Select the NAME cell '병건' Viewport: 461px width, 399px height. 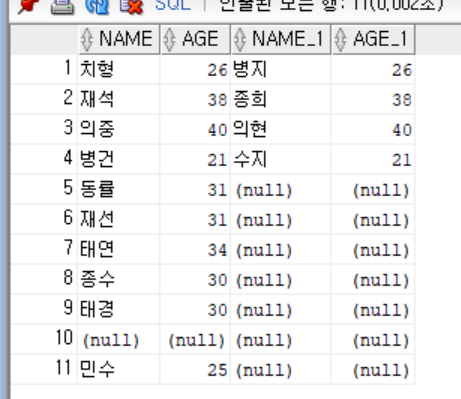(119, 159)
